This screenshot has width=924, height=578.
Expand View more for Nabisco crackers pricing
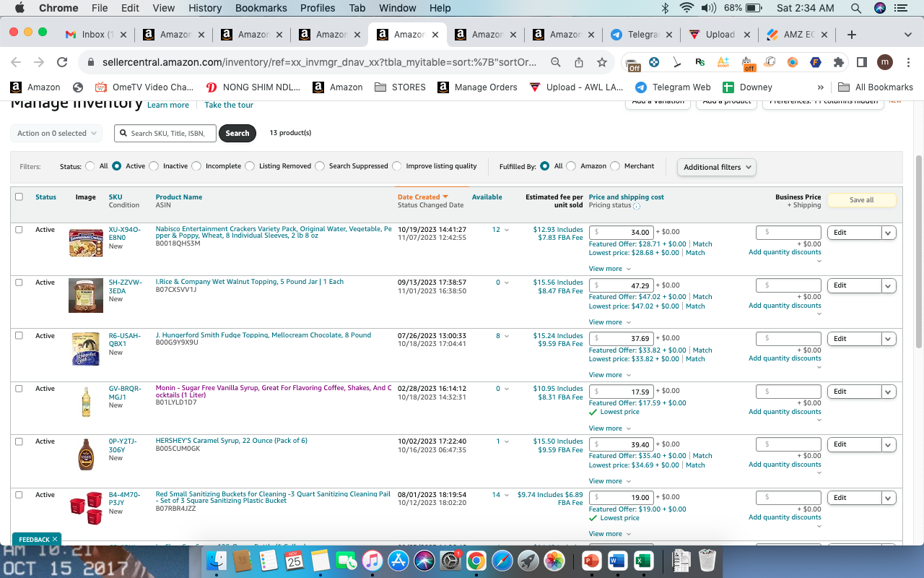[x=610, y=269]
